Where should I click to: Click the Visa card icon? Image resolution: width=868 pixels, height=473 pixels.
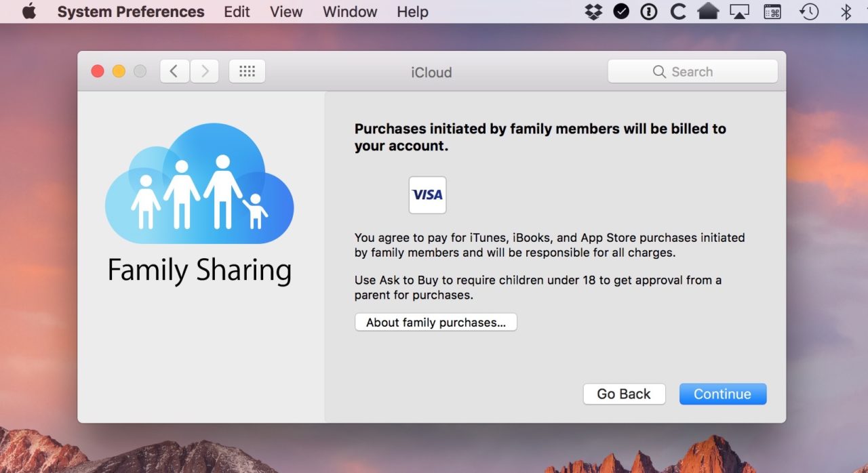427,195
